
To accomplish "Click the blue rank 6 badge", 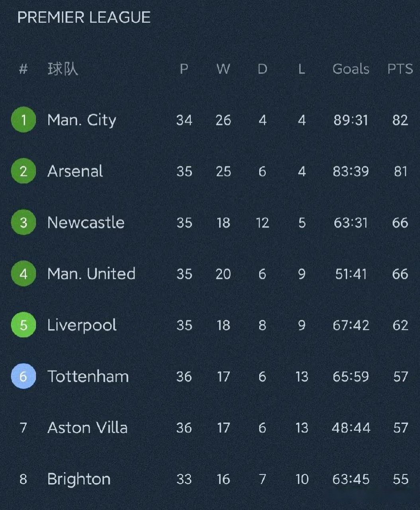I will tap(23, 376).
